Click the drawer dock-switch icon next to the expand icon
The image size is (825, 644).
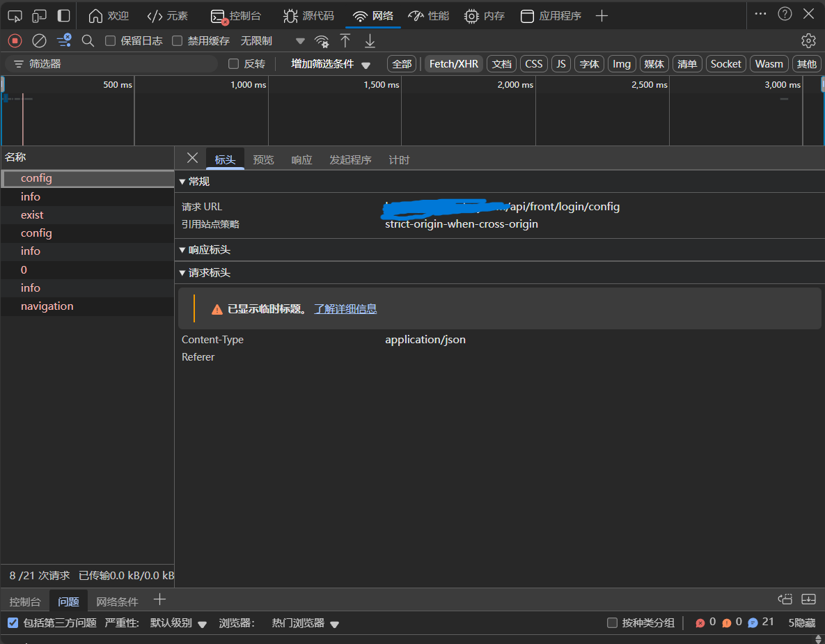click(x=785, y=599)
